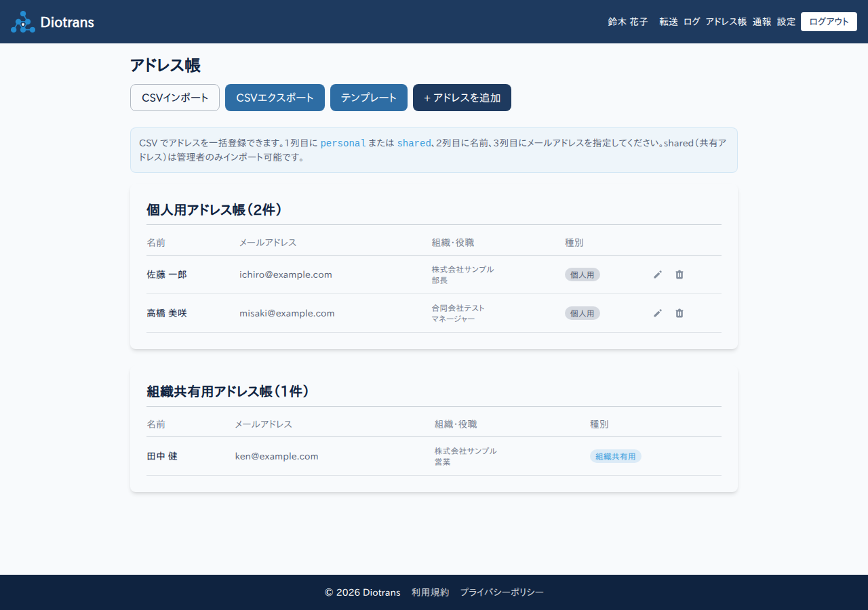868x610 pixels.
Task: Click the 組織共有用 badge for 田中 健
Action: click(x=616, y=456)
